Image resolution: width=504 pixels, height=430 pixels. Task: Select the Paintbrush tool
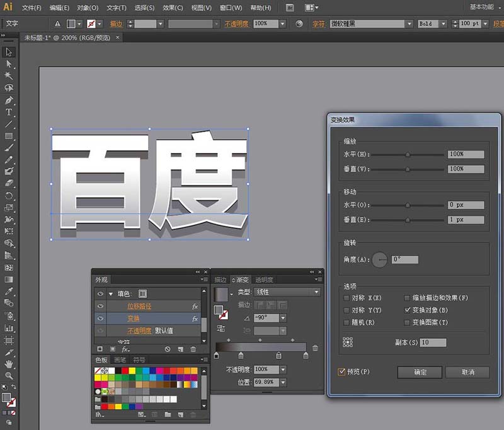point(9,148)
